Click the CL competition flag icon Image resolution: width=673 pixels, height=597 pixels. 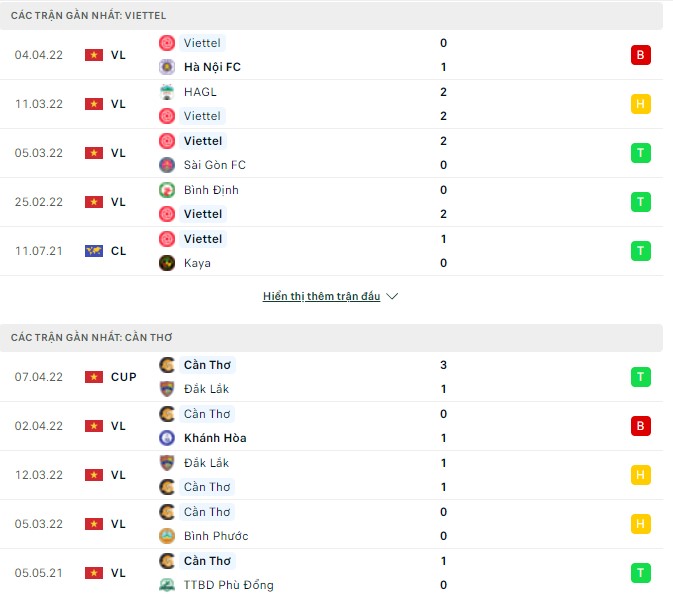coord(94,251)
